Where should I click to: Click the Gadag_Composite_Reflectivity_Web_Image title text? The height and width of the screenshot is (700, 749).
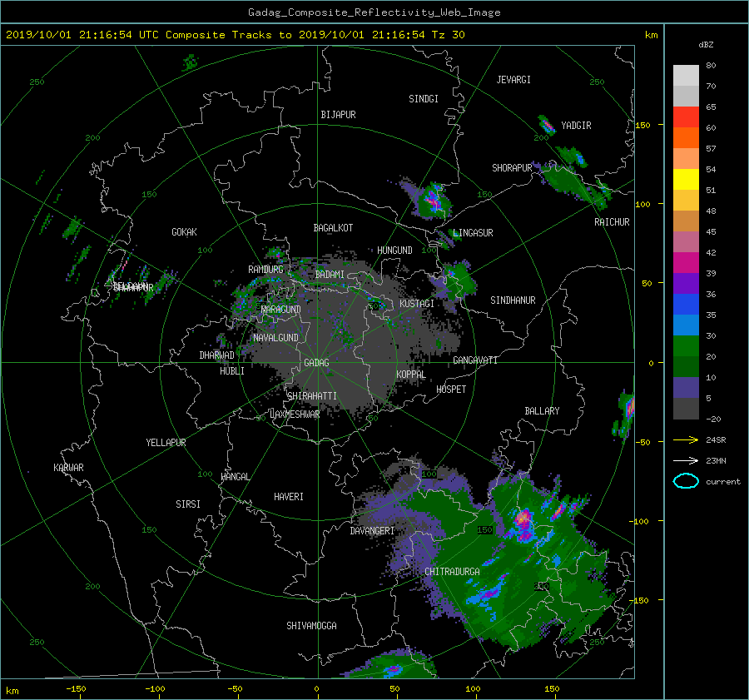pyautogui.click(x=374, y=12)
